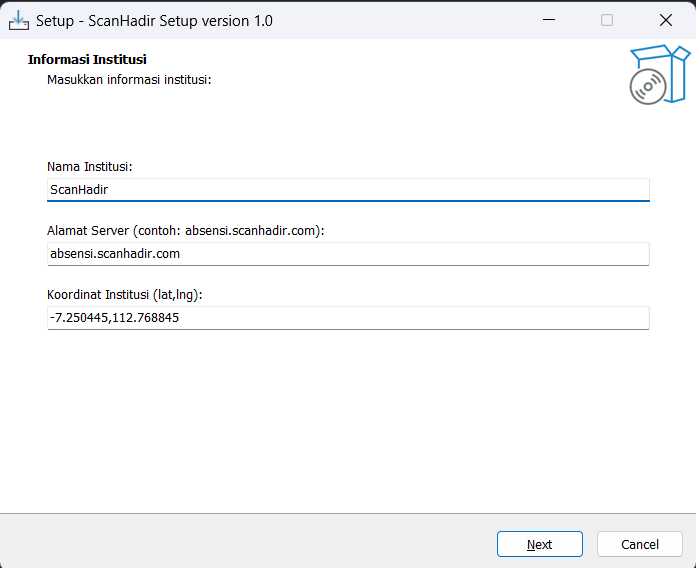Click the disabled maximize button
Image resolution: width=696 pixels, height=568 pixels.
(x=607, y=20)
